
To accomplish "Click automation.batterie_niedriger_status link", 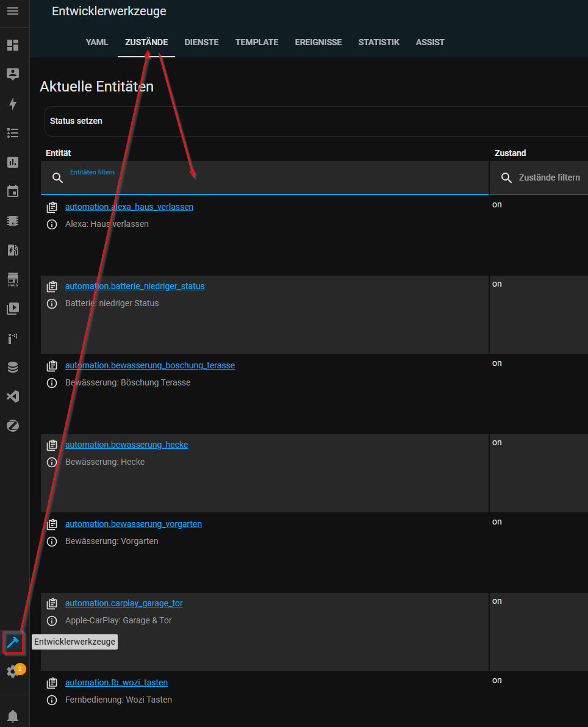I will tap(135, 286).
